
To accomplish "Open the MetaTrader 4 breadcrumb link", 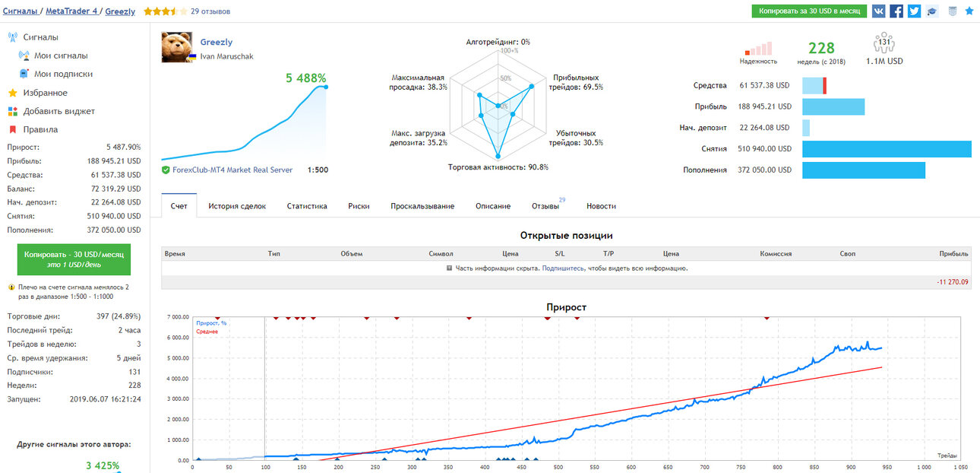I will (73, 11).
